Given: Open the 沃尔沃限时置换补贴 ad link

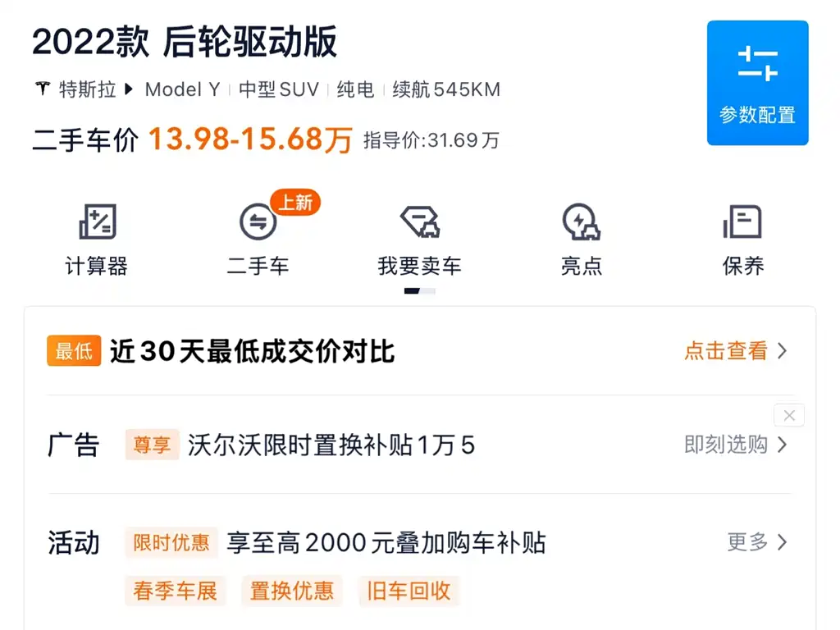Looking at the screenshot, I should pyautogui.click(x=331, y=445).
